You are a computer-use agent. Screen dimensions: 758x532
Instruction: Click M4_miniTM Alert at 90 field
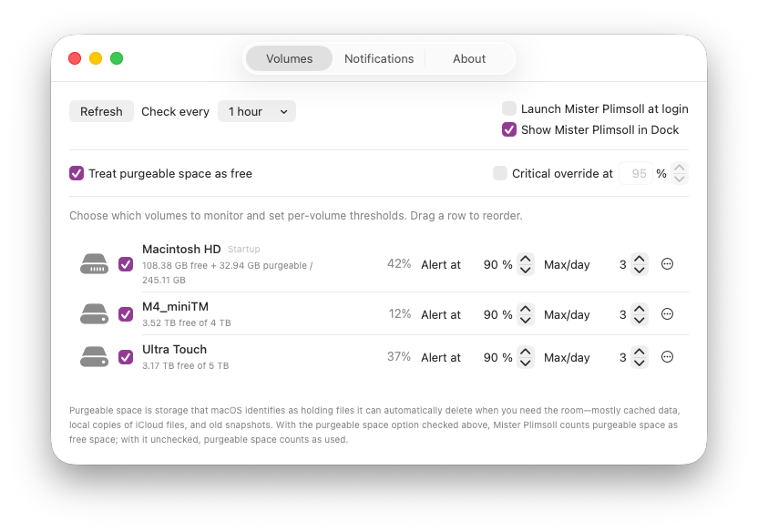(x=491, y=315)
